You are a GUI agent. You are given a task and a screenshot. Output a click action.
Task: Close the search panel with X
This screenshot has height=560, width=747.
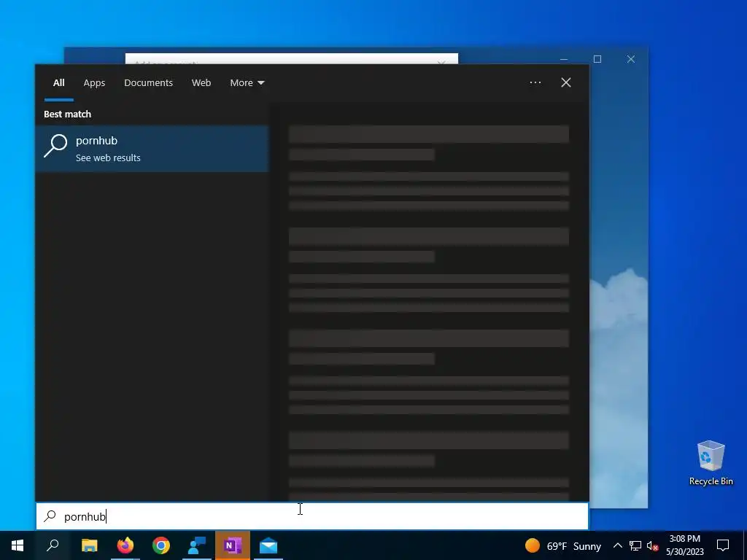[x=566, y=82]
